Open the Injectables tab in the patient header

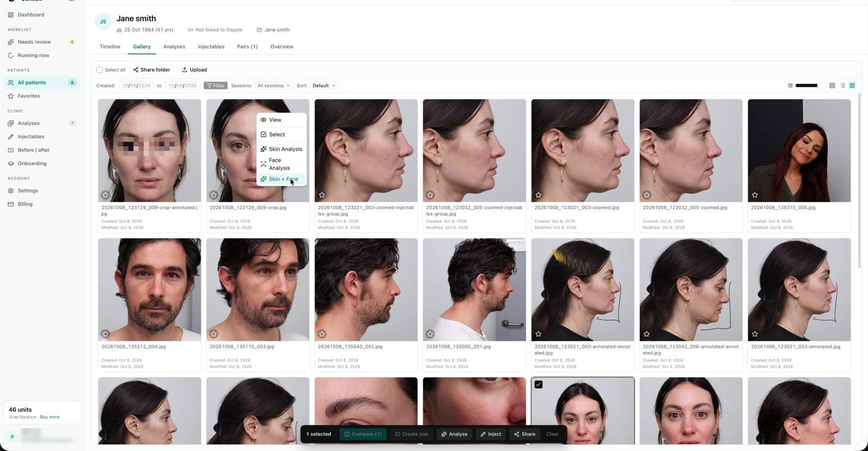pos(211,47)
